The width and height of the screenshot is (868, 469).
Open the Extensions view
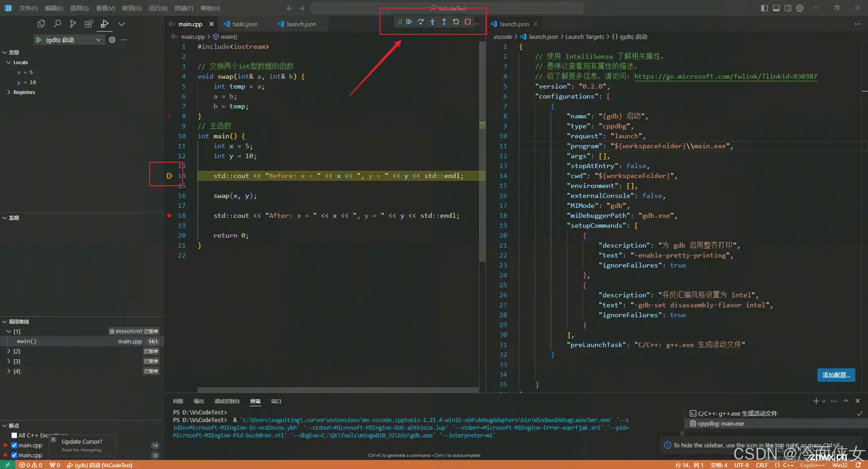[x=89, y=24]
